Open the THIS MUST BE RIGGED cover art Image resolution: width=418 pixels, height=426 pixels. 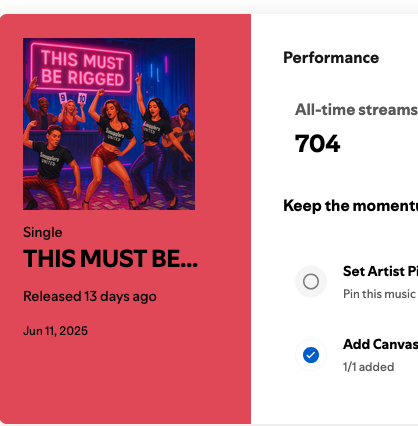109,124
